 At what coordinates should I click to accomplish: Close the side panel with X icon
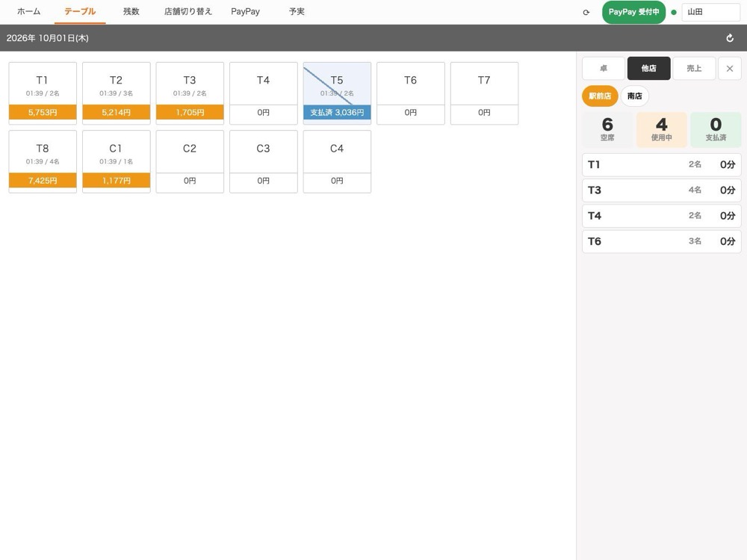pyautogui.click(x=729, y=69)
